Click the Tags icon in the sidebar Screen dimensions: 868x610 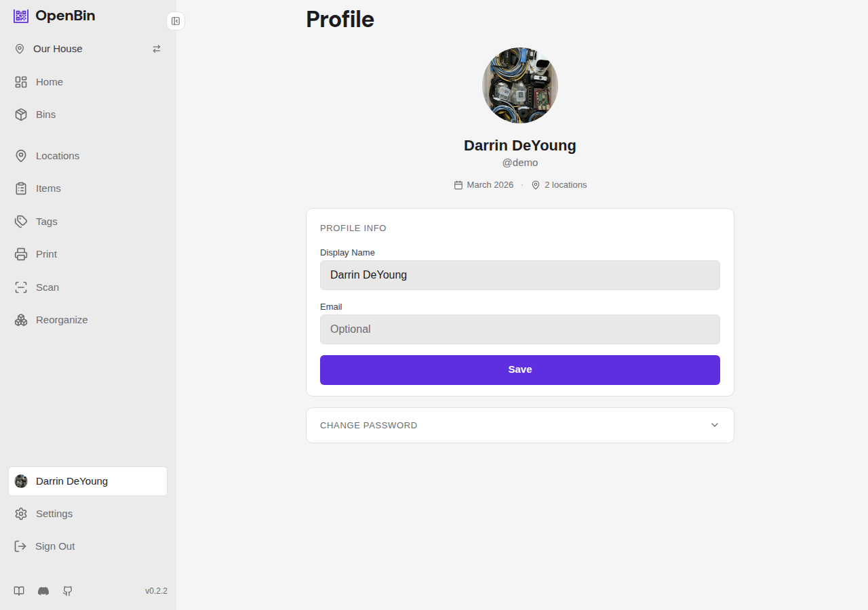20,222
